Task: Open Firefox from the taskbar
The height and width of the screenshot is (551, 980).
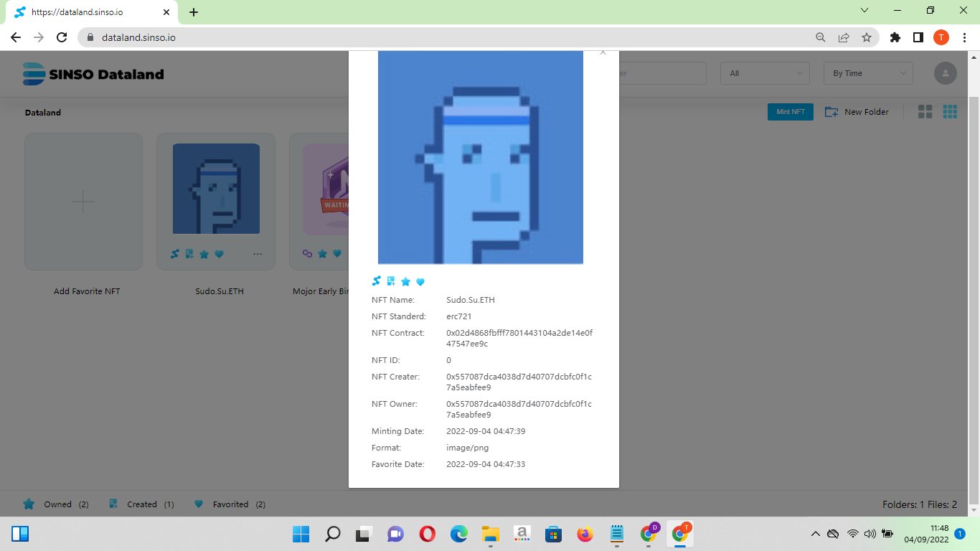Action: [x=585, y=534]
